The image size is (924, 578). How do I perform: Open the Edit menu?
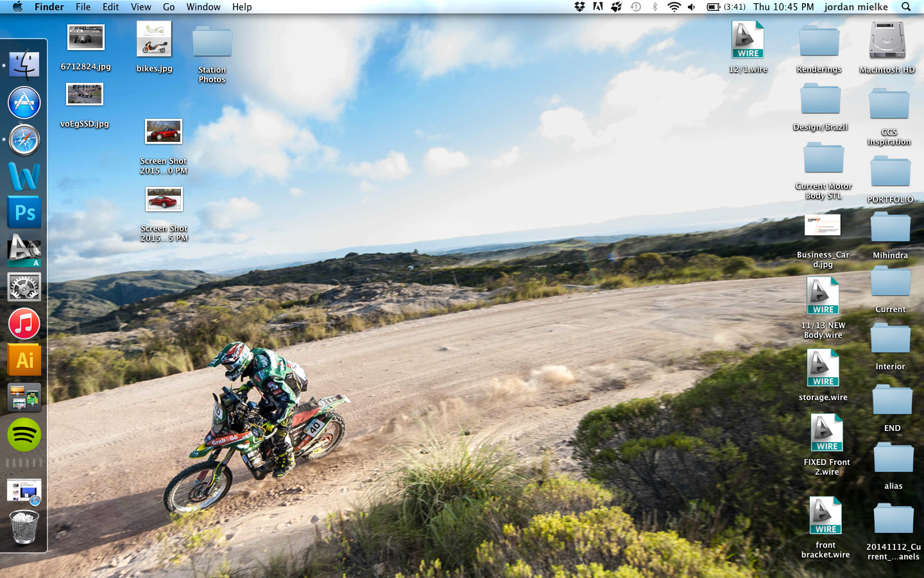(111, 7)
